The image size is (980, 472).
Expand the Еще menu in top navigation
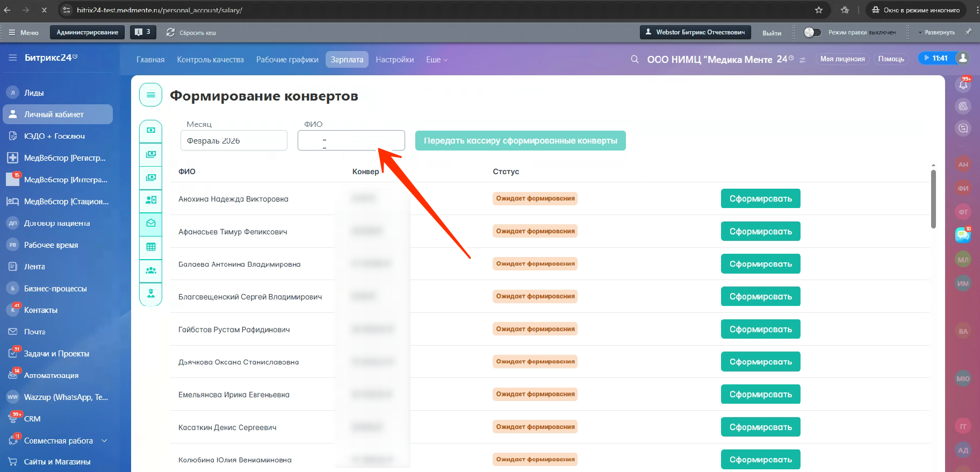436,60
